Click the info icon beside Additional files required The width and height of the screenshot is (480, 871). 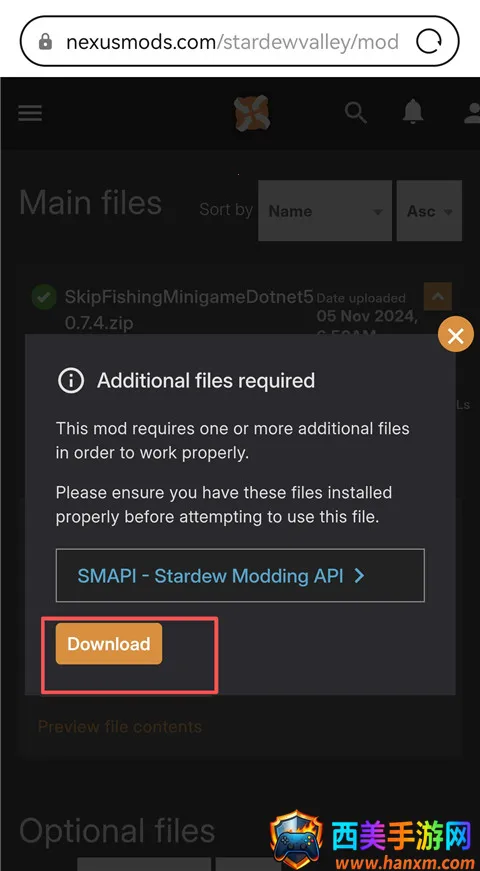pyautogui.click(x=71, y=381)
